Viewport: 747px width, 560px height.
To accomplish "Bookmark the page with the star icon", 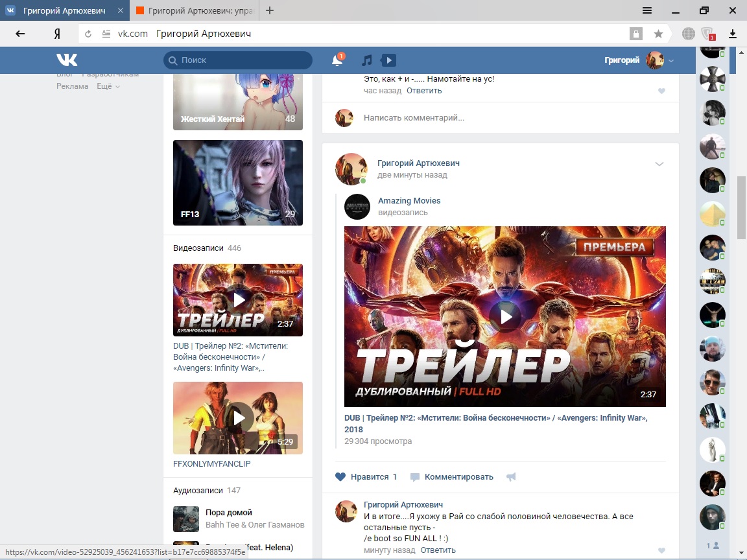I will [x=658, y=34].
